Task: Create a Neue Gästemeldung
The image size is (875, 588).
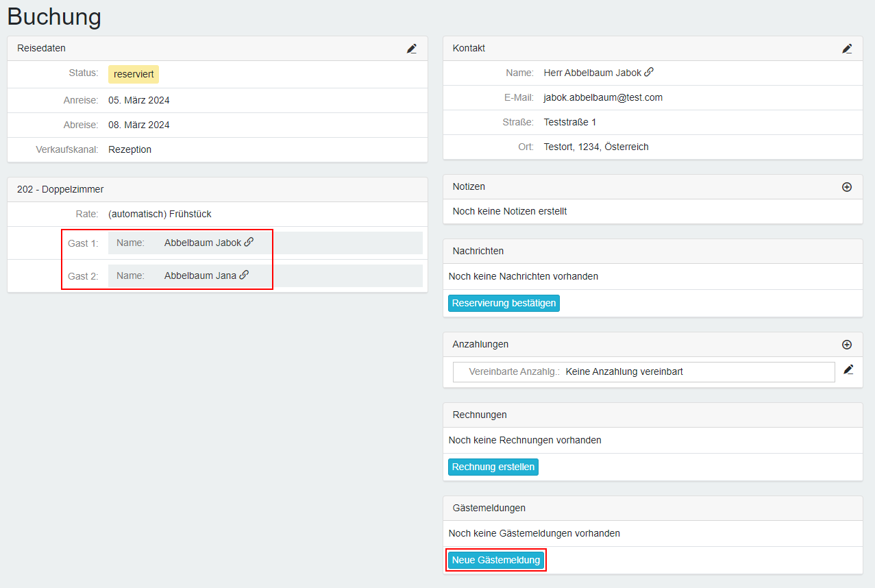Action: click(x=496, y=561)
